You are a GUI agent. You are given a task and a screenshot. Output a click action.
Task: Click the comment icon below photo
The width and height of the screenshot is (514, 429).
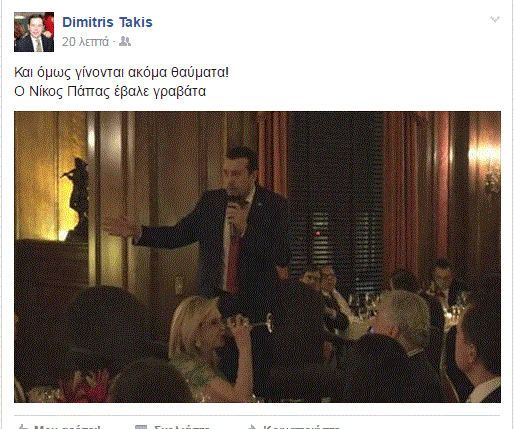(141, 427)
